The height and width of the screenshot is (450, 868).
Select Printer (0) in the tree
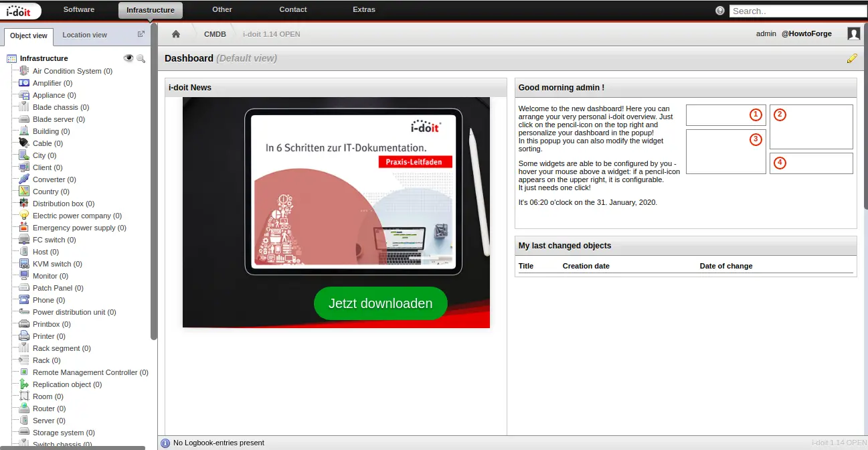coord(49,336)
